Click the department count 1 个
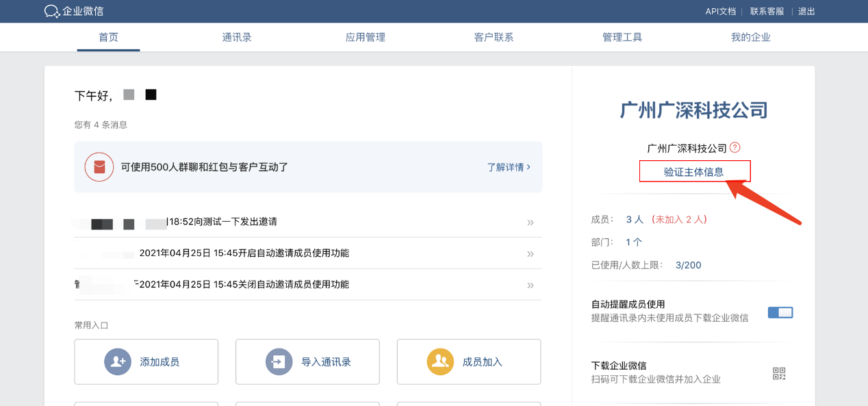 click(634, 242)
